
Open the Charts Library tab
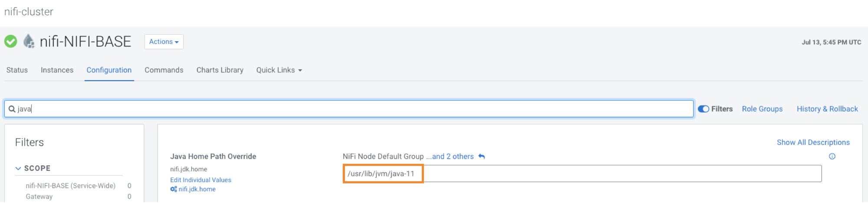[x=220, y=70]
